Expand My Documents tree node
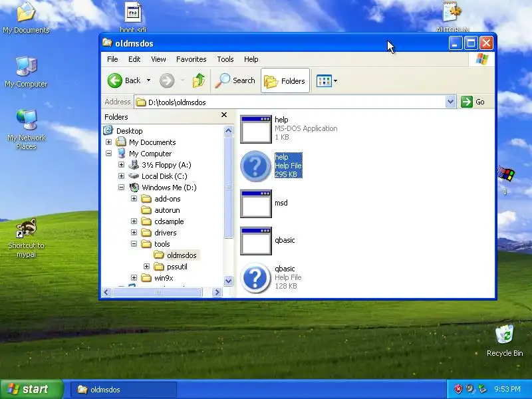This screenshot has height=399, width=532. (108, 142)
